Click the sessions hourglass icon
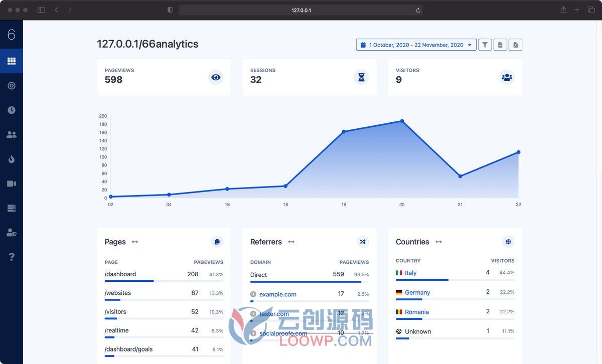 [x=361, y=77]
